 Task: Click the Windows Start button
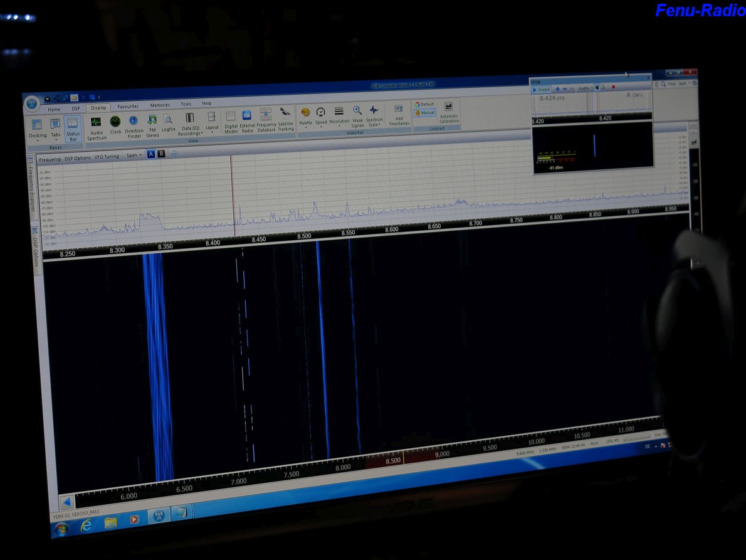pyautogui.click(x=61, y=529)
